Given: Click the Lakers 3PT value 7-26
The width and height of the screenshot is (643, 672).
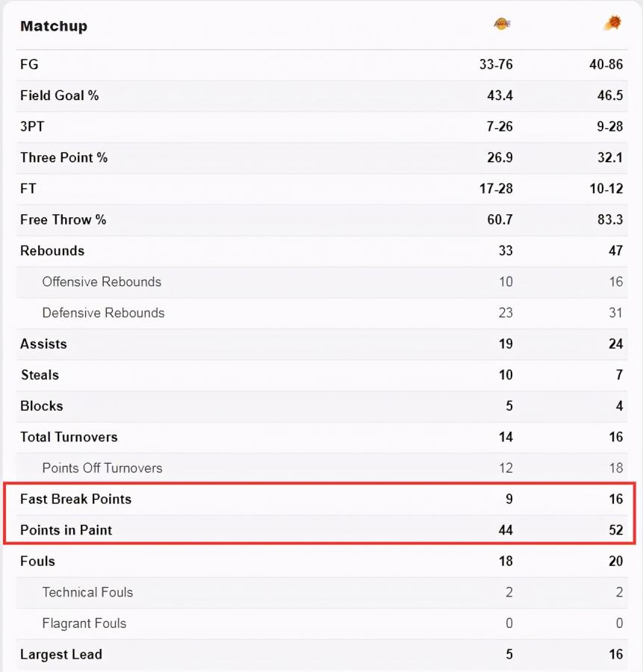Looking at the screenshot, I should pyautogui.click(x=500, y=126).
